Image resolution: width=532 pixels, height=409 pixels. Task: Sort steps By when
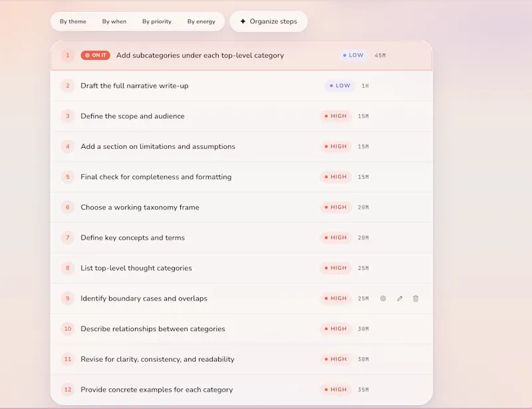pos(114,21)
